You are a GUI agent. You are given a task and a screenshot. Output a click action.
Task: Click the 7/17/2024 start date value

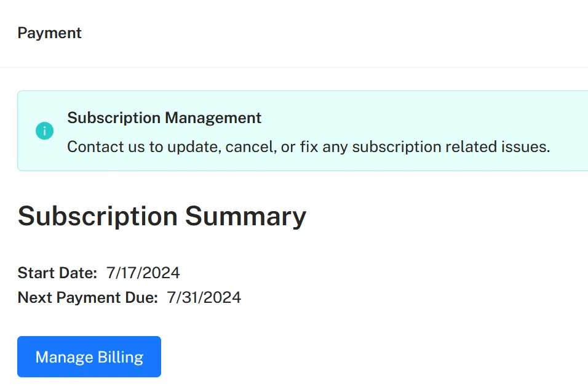(143, 273)
